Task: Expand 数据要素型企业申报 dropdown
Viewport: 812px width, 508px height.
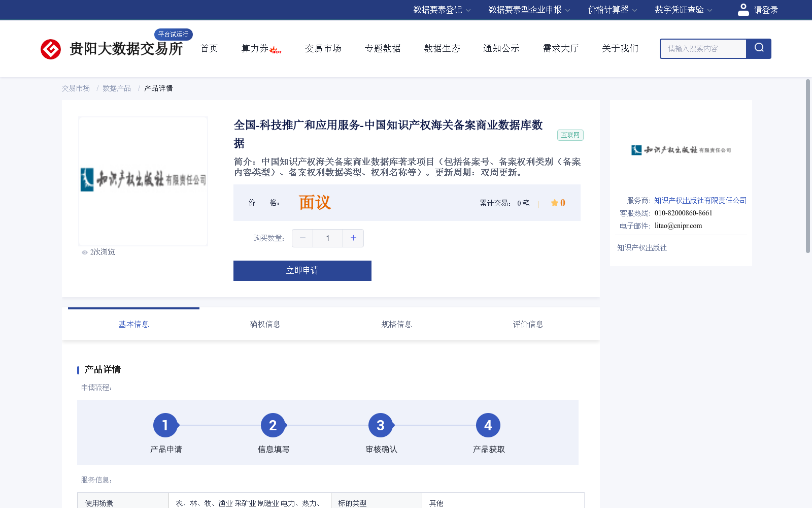Action: (x=529, y=10)
